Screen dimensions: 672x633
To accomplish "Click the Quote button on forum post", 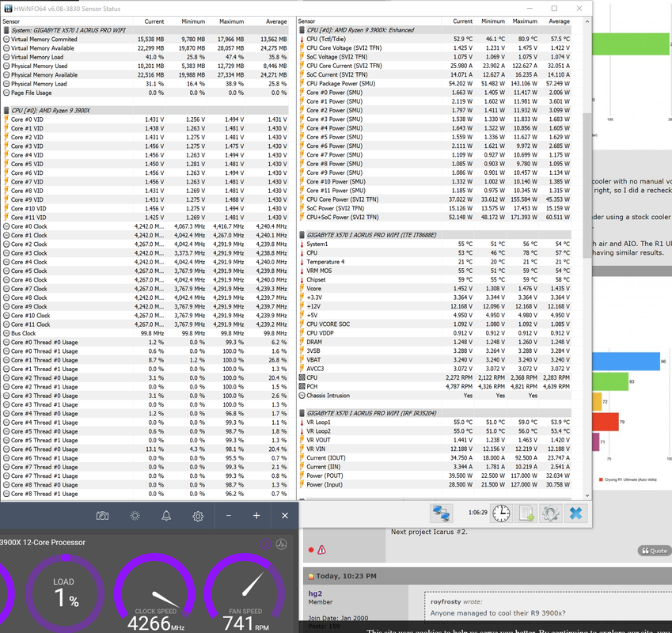I will coord(655,551).
